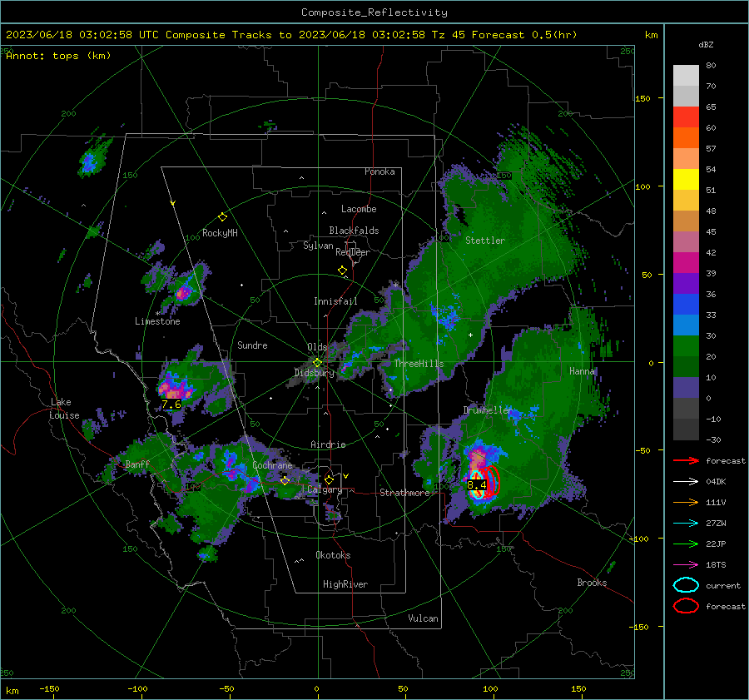Click the Didsbury town label
749x700 pixels.
coord(314,373)
